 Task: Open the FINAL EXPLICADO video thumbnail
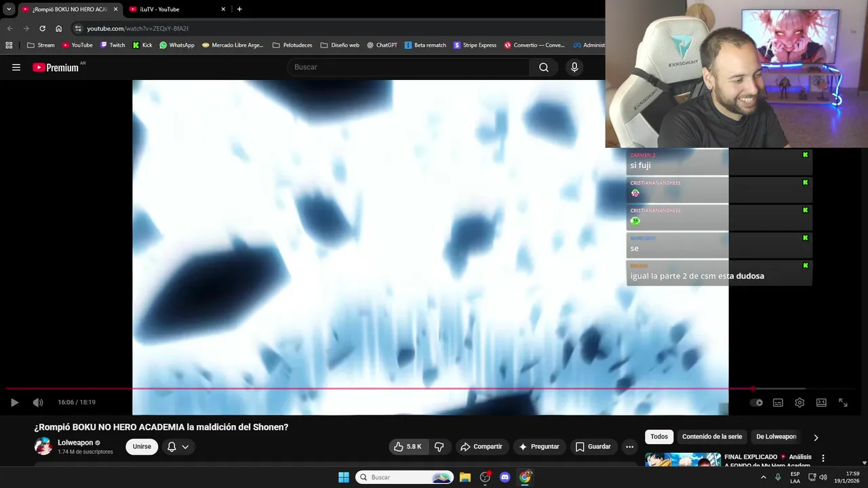[x=683, y=460]
